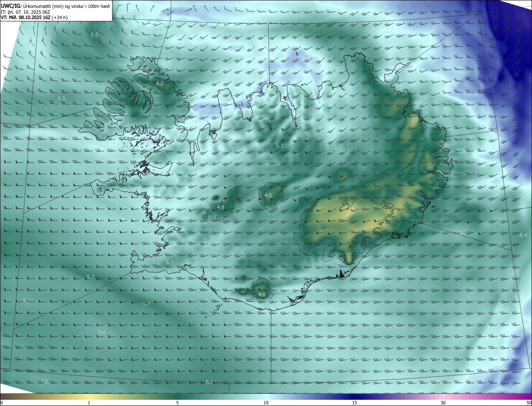Click the 4.8 value on Langjökull
Image resolution: width=532 pixels, height=406 pixels.
(x=221, y=208)
